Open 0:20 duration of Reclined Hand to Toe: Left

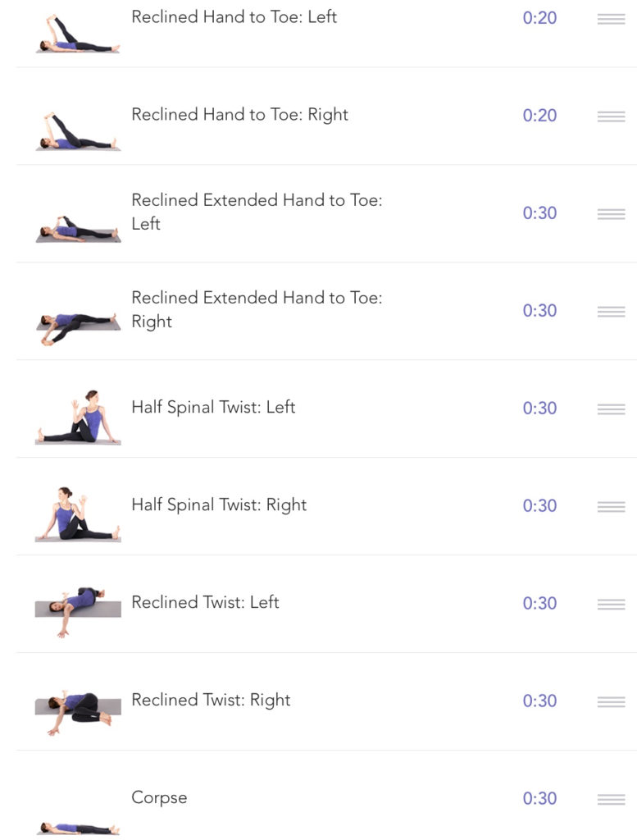tap(539, 18)
